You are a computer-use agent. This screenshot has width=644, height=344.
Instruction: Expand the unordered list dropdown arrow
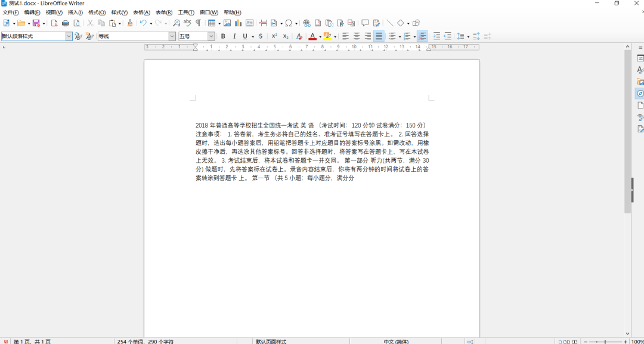[x=400, y=36]
